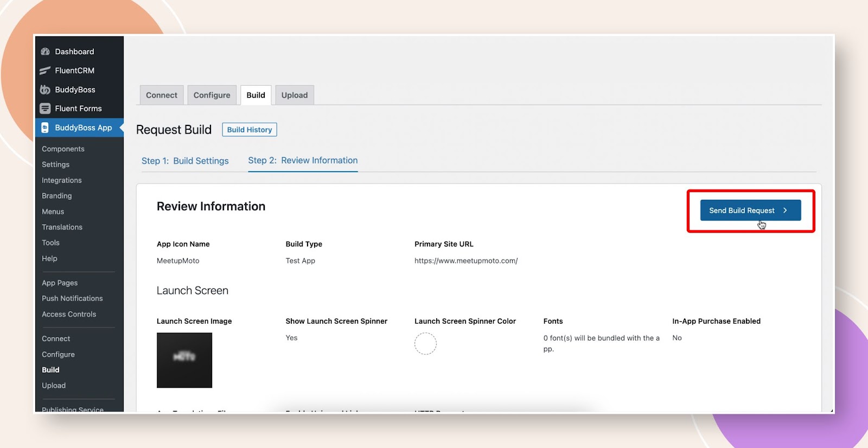The image size is (868, 448).
Task: Switch to the Connect tab
Action: (x=162, y=95)
